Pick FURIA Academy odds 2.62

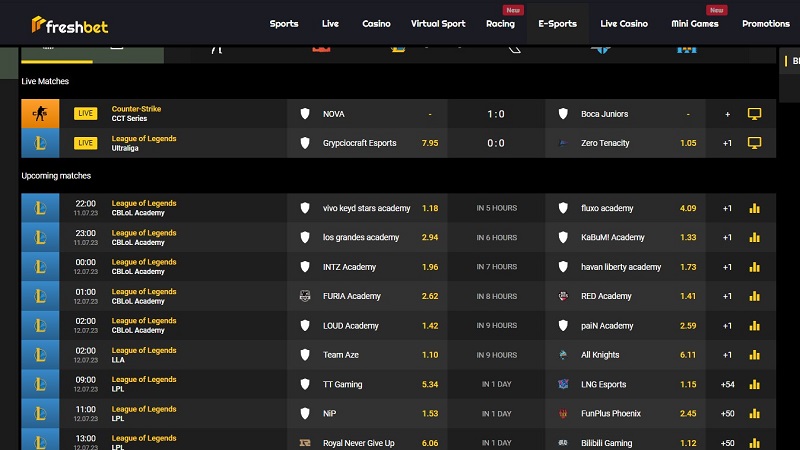pyautogui.click(x=430, y=296)
